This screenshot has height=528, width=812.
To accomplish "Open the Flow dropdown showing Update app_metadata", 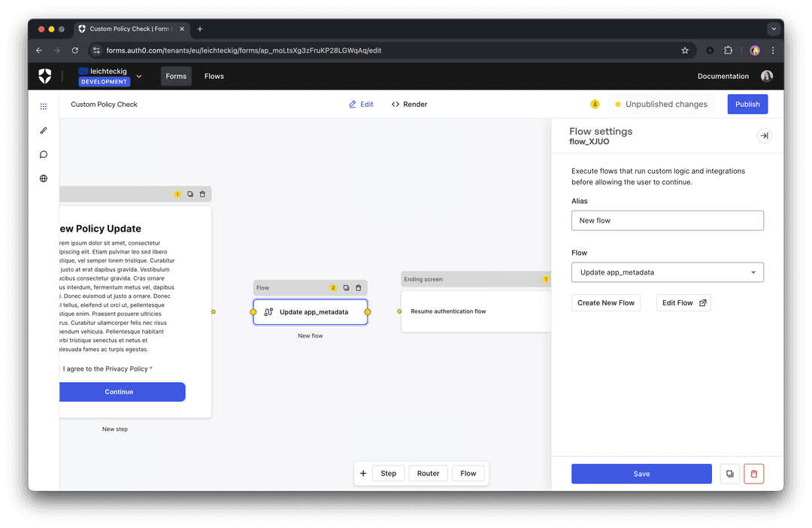I will [x=667, y=272].
